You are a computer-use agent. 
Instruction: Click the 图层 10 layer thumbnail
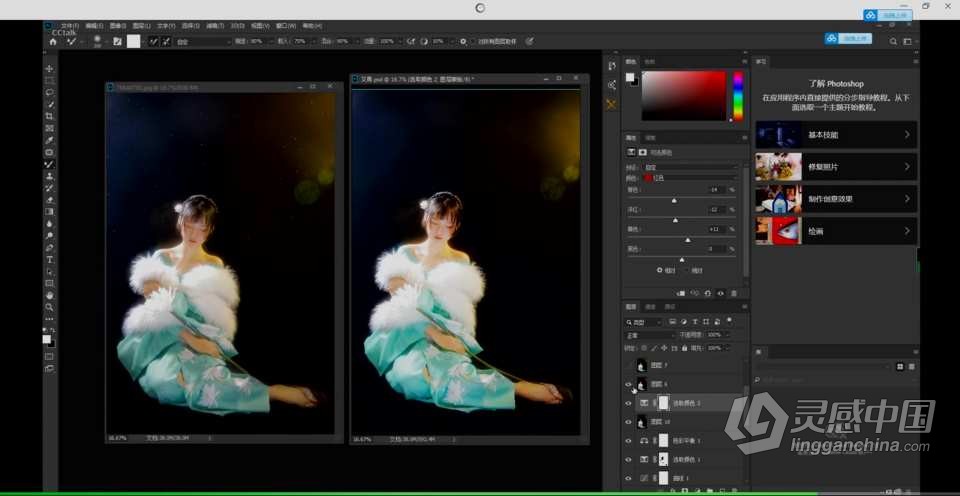[642, 422]
